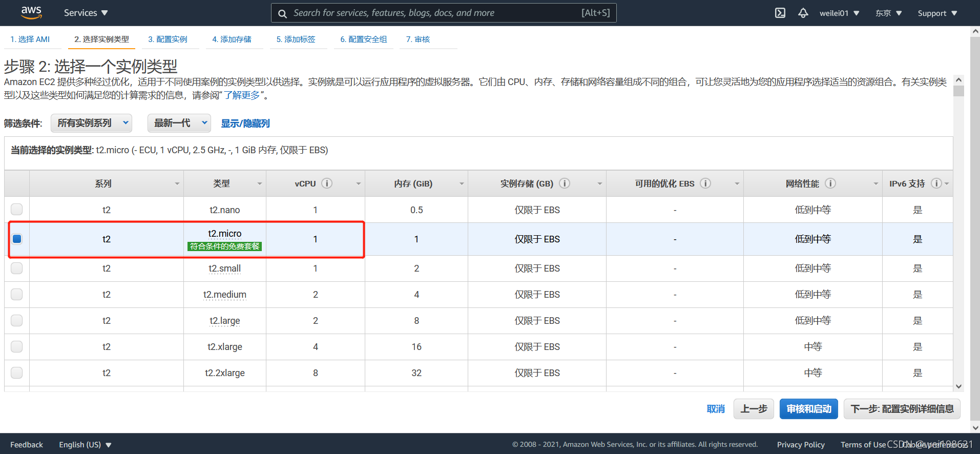Viewport: 980px width, 454px height.
Task: Open the 网络性能 column sort arrow
Action: [875, 184]
